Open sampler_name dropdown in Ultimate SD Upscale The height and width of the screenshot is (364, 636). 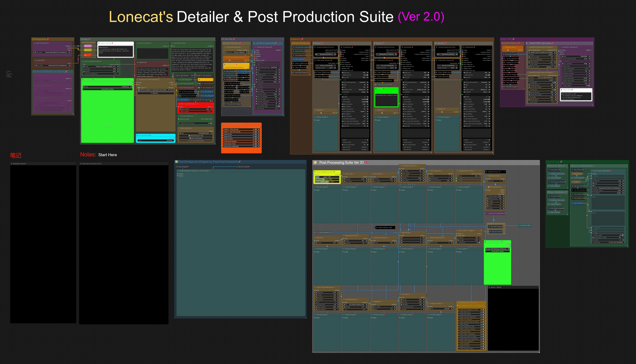point(268,74)
